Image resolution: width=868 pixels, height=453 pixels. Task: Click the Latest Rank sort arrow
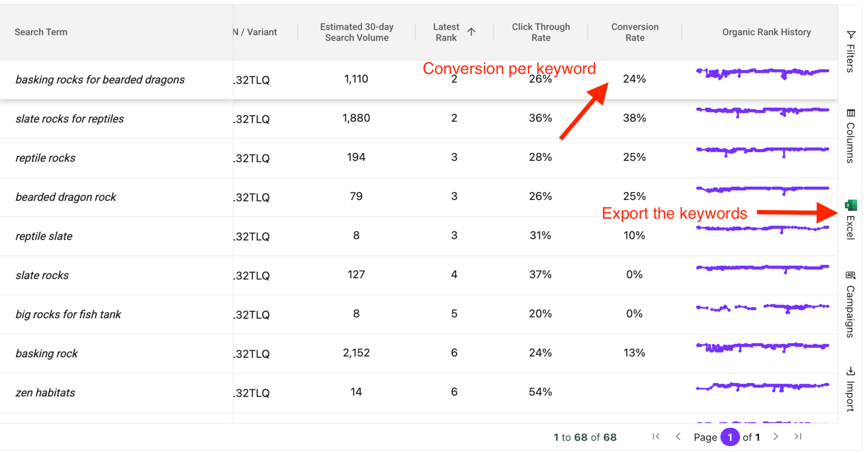pyautogui.click(x=471, y=32)
